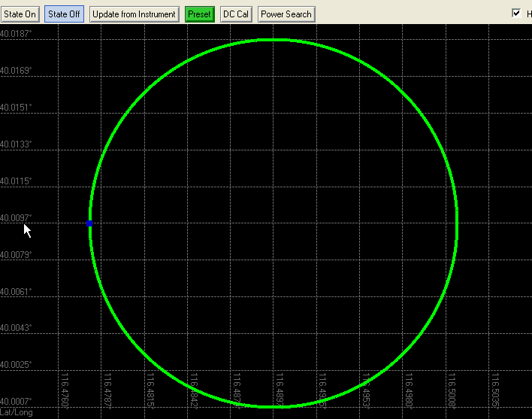
Task: Click the 40.0187° latitude axis label
Action: [16, 34]
